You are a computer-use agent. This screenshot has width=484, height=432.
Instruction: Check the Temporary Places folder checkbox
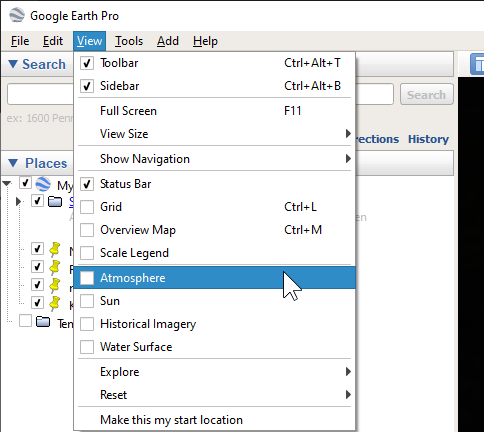[x=25, y=321]
